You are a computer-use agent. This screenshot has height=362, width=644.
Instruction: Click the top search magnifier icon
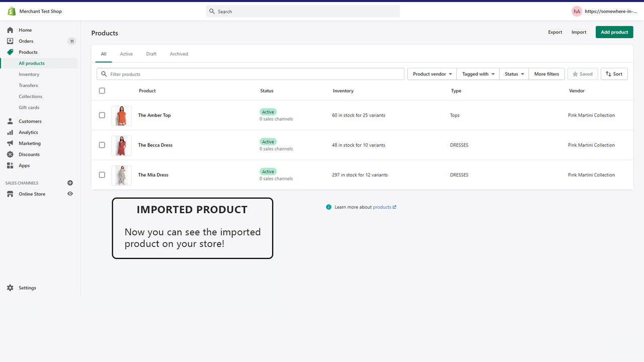tap(212, 12)
